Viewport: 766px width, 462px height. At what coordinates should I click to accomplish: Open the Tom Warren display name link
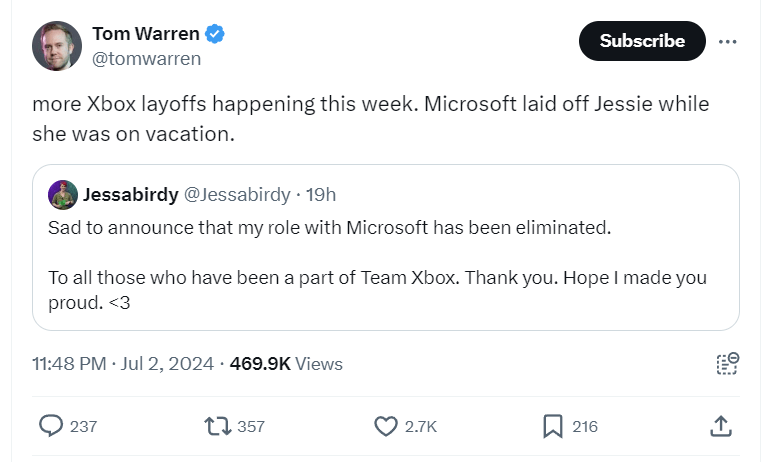click(146, 34)
